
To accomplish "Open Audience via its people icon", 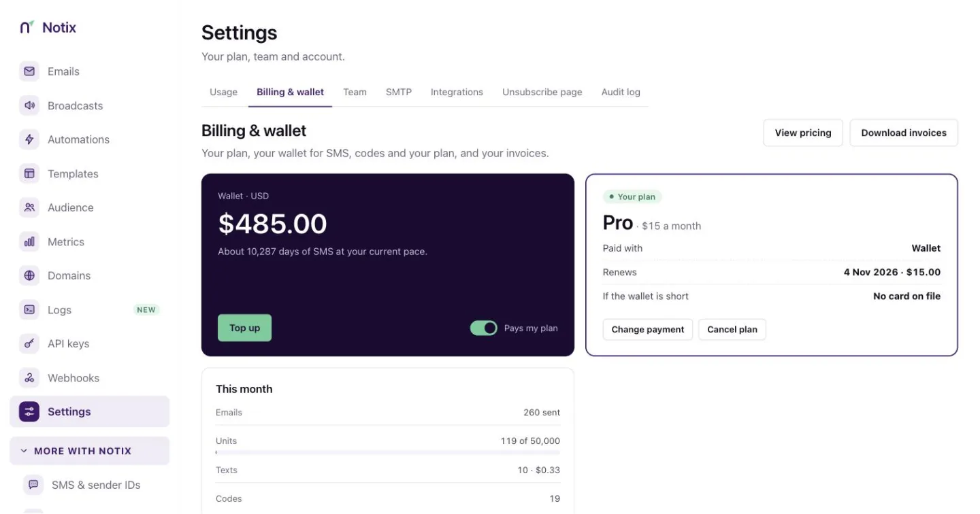I will (29, 207).
